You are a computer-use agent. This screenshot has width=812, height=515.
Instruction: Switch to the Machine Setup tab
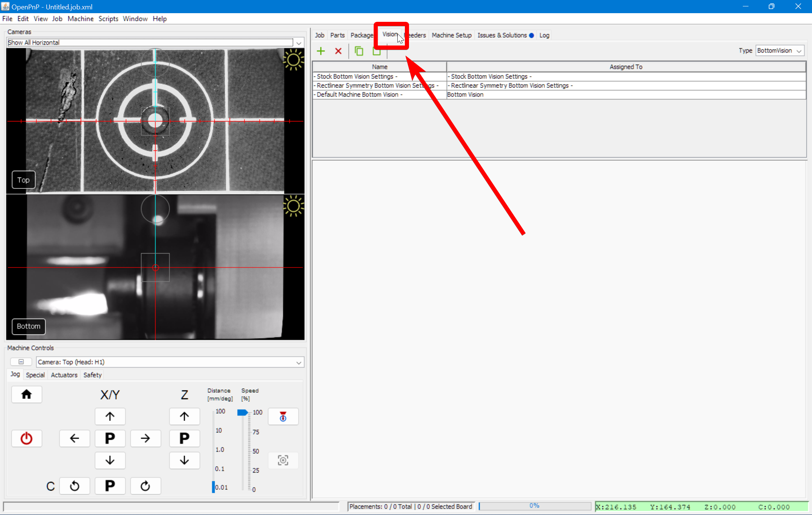[451, 35]
